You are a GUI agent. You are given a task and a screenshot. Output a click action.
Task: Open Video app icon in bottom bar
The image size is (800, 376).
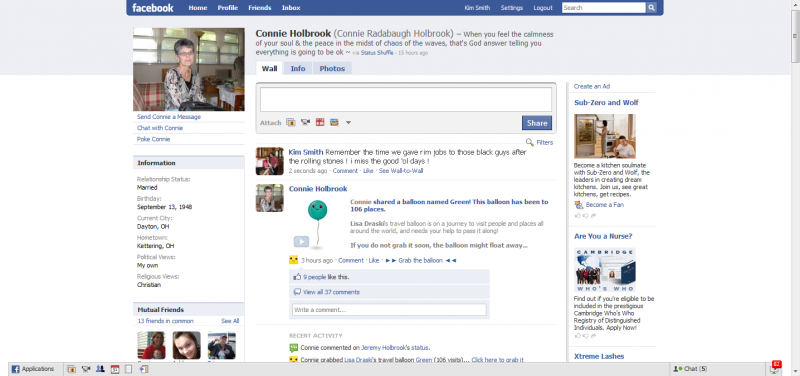pos(86,369)
